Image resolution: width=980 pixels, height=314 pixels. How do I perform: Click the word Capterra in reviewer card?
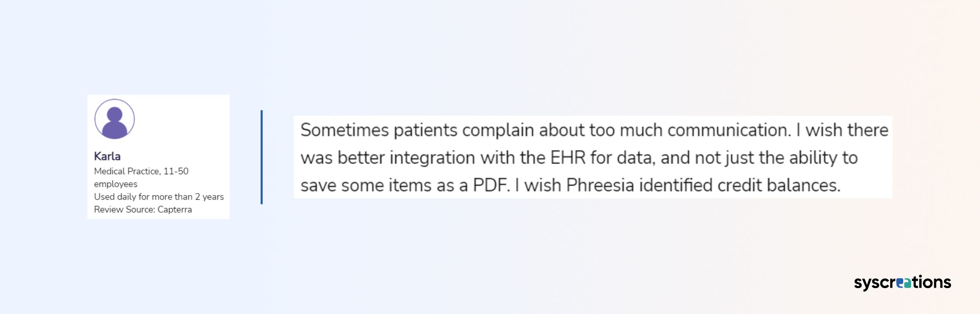[175, 210]
